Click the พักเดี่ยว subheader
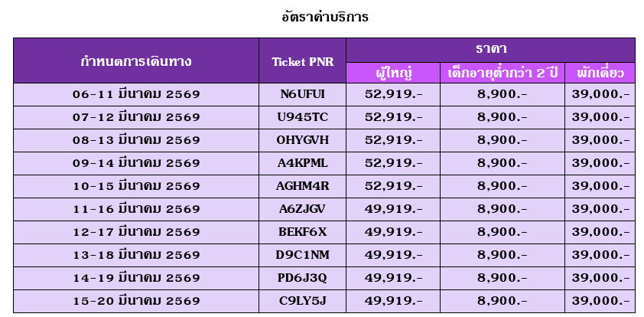Viewport: 644px width, 317px height. click(600, 74)
